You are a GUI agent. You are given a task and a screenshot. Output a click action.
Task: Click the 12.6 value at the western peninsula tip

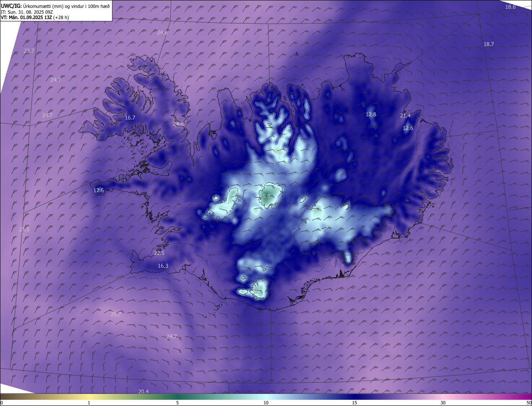point(99,190)
